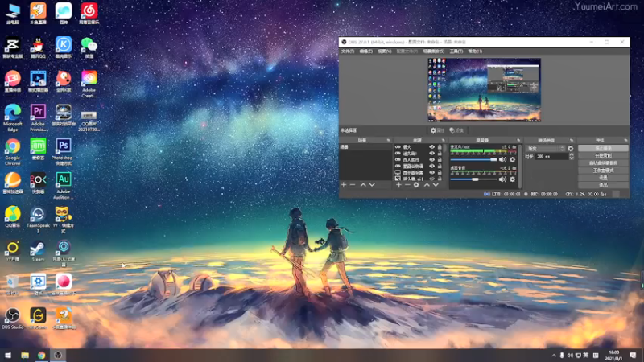Open the Recycle Bin on desktop
This screenshot has width=644, height=362.
tap(12, 285)
